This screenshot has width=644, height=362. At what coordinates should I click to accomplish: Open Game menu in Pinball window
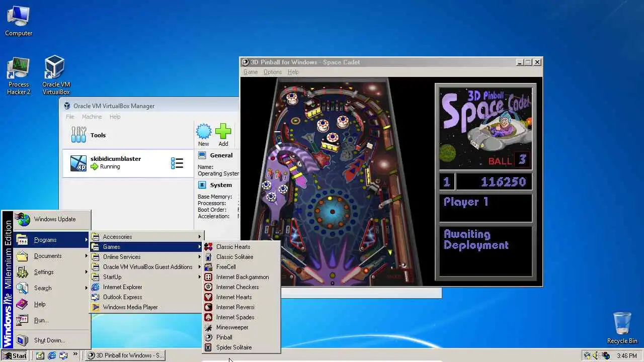point(251,72)
